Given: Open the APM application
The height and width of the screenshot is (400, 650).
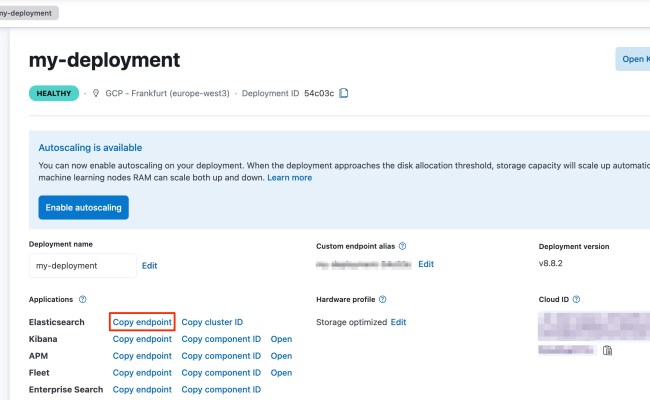Looking at the screenshot, I should tap(281, 356).
